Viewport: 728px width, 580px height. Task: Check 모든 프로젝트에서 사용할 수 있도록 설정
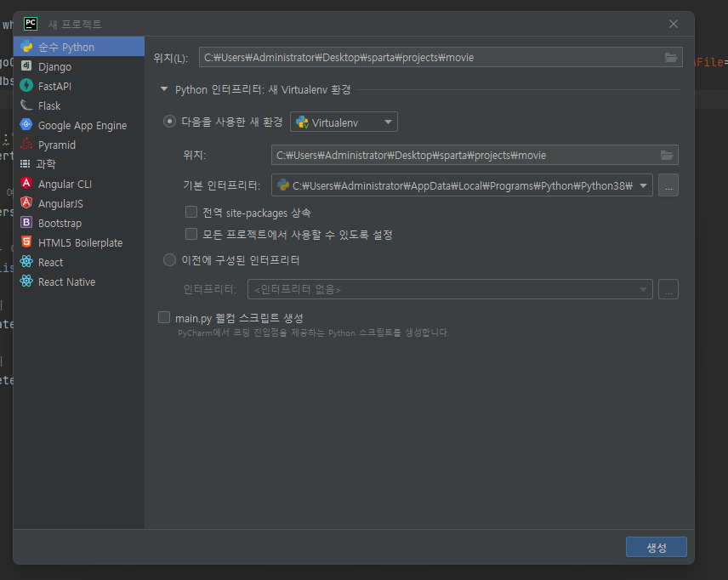click(191, 234)
